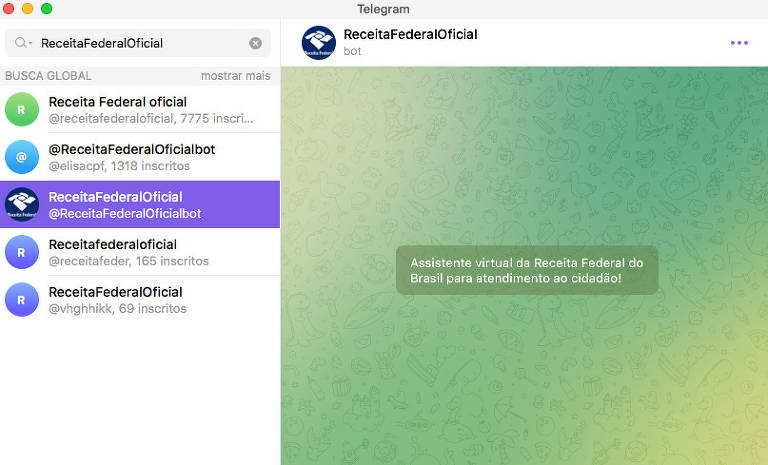768x465 pixels.
Task: Open the blue @ avatar of @elisacpf channel
Action: coord(22,157)
